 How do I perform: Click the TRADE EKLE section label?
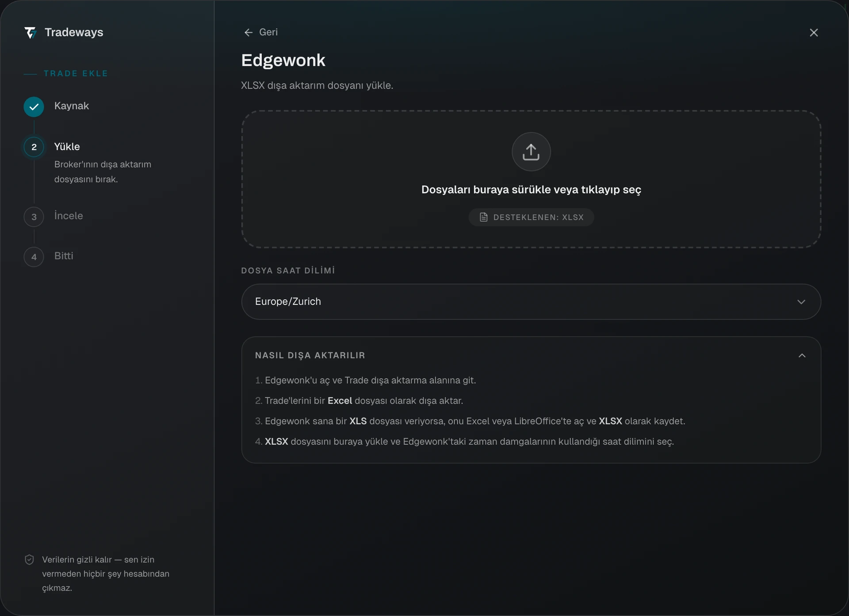click(x=76, y=73)
